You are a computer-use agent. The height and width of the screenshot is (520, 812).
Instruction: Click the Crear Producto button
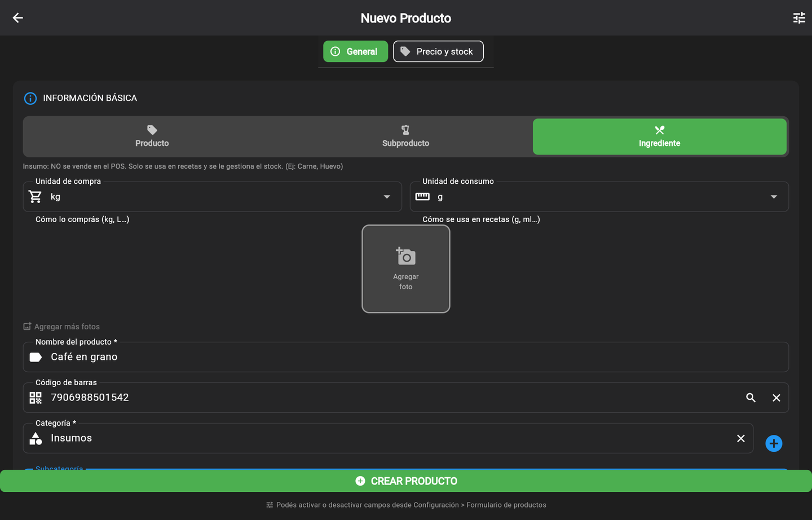point(406,481)
